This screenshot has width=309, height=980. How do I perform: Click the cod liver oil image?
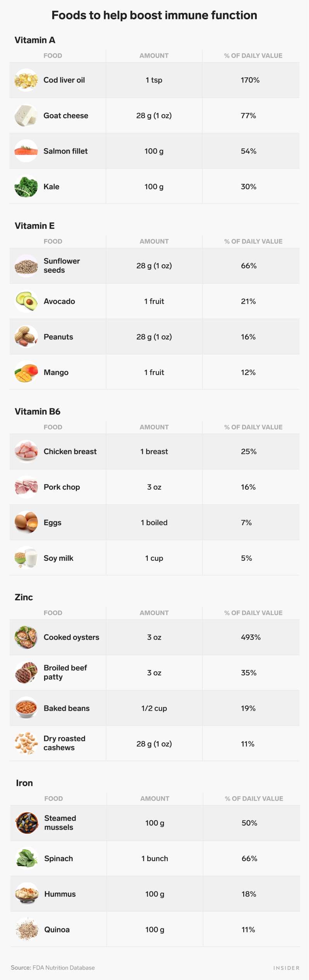[x=26, y=80]
